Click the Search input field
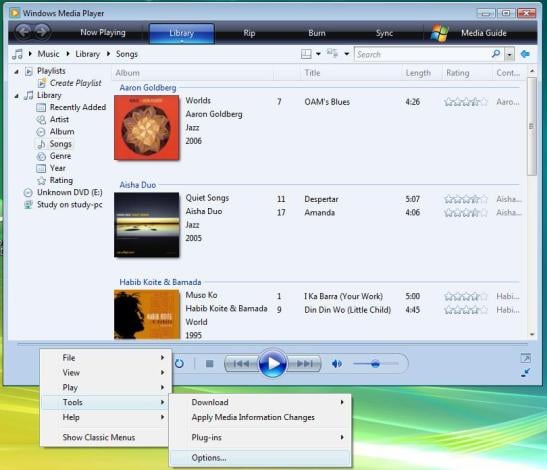This screenshot has width=547, height=470. (x=422, y=54)
